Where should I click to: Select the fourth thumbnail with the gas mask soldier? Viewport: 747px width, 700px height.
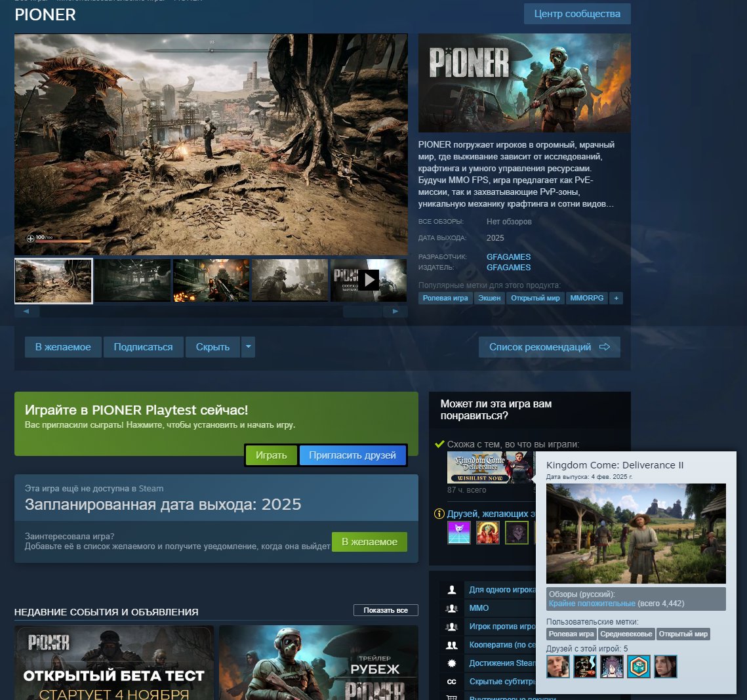(x=290, y=281)
